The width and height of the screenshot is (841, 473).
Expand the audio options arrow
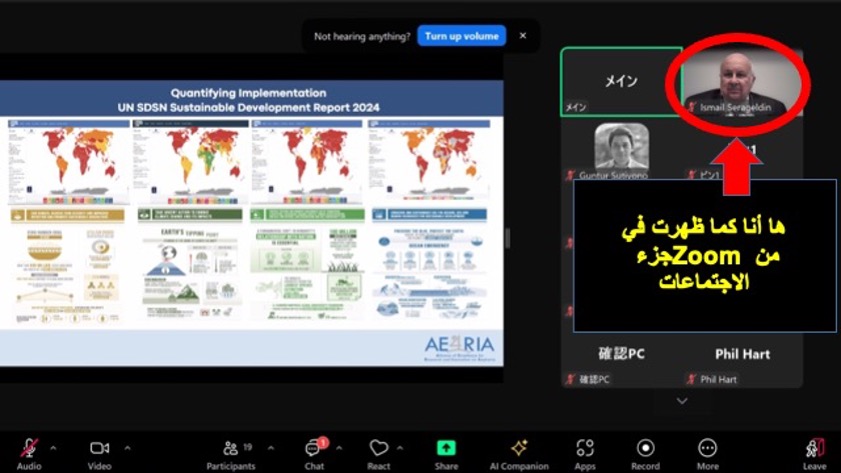coord(53,448)
